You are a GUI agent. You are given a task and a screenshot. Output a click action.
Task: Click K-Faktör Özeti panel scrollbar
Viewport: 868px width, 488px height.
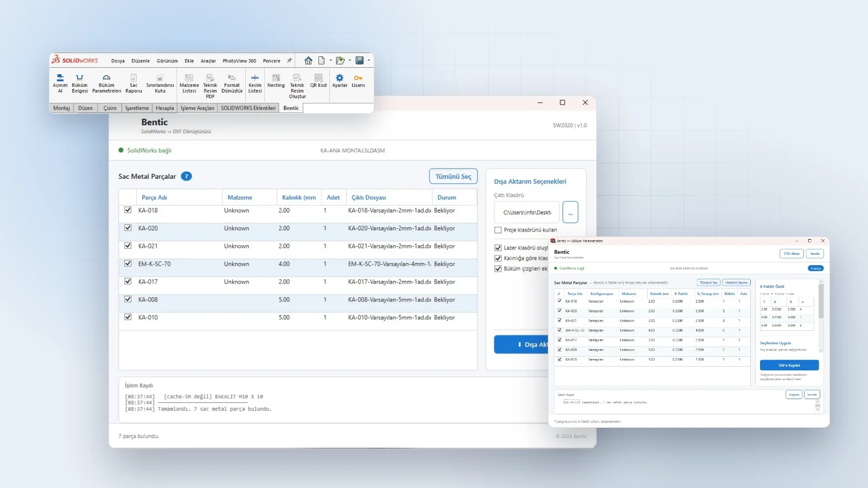[x=821, y=301]
